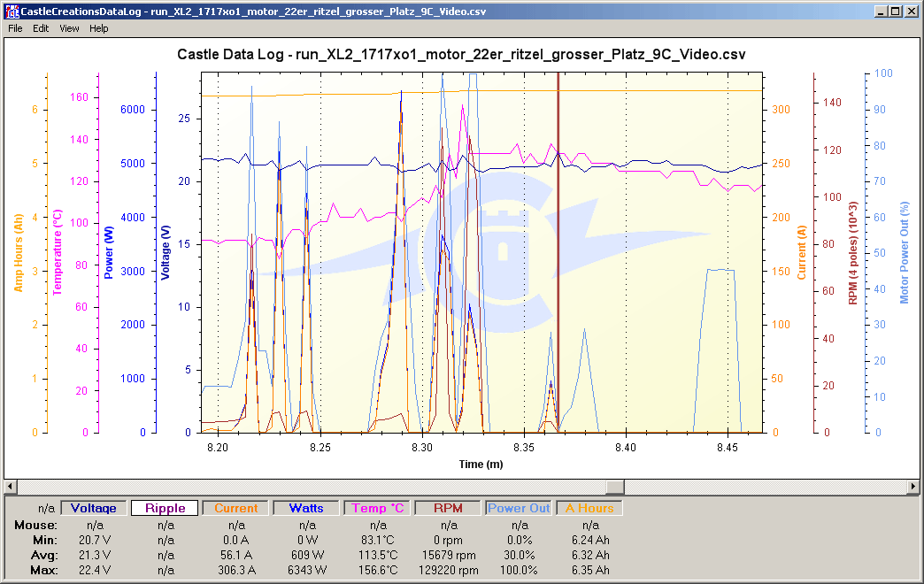Screen dimensions: 924x584
Task: Click the Voltage (V) axis label
Action: click(165, 252)
